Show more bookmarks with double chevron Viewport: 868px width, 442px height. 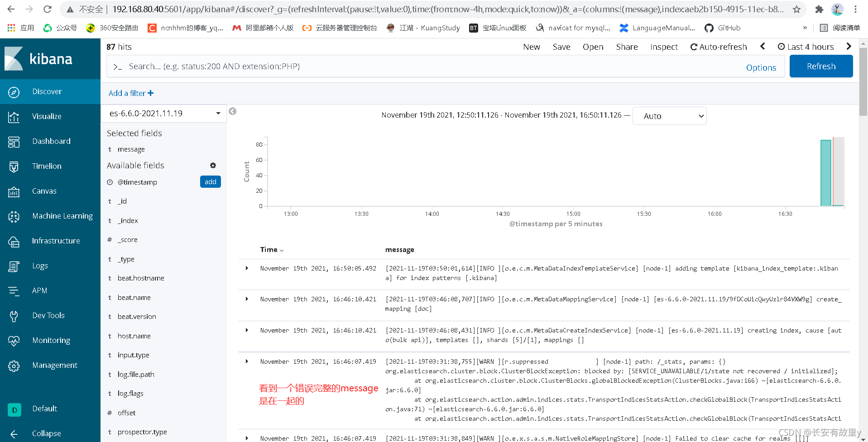[x=805, y=28]
